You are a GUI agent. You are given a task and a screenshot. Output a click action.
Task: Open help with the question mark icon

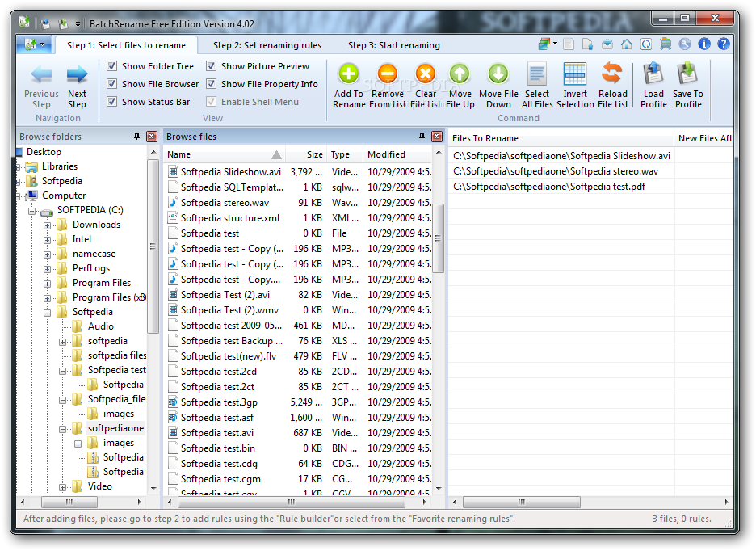pos(723,44)
